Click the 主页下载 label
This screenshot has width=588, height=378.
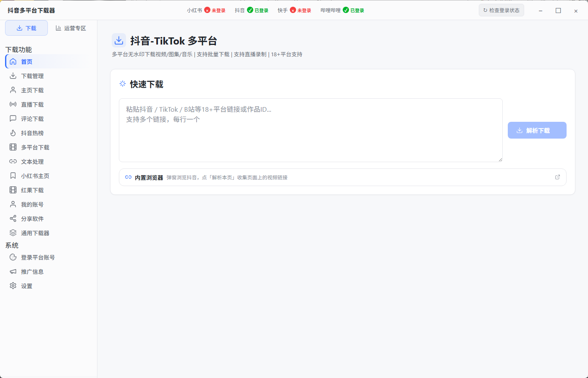pyautogui.click(x=32, y=90)
